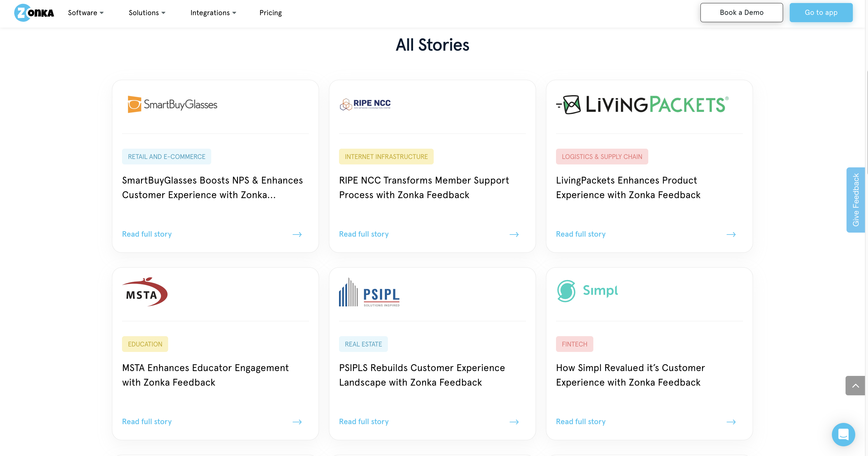The image size is (868, 456).
Task: Select the Logistics & Supply Chain tag
Action: coord(602,157)
